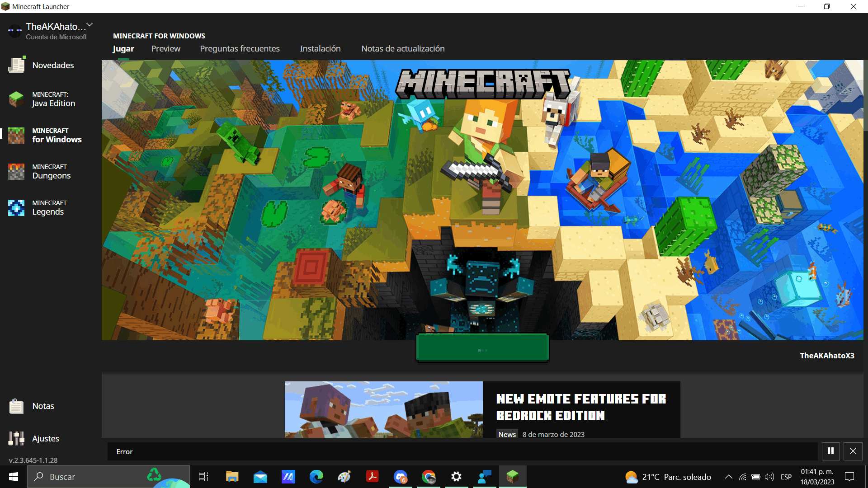Click the Minecraft logo banner image
The height and width of the screenshot is (488, 868).
483,84
